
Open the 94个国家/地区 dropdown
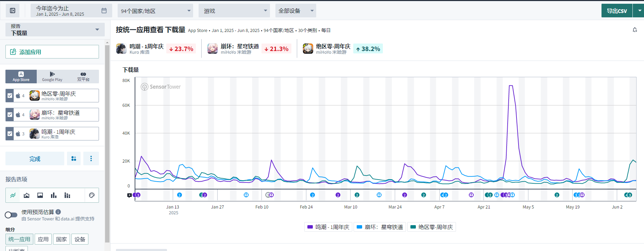click(x=155, y=11)
